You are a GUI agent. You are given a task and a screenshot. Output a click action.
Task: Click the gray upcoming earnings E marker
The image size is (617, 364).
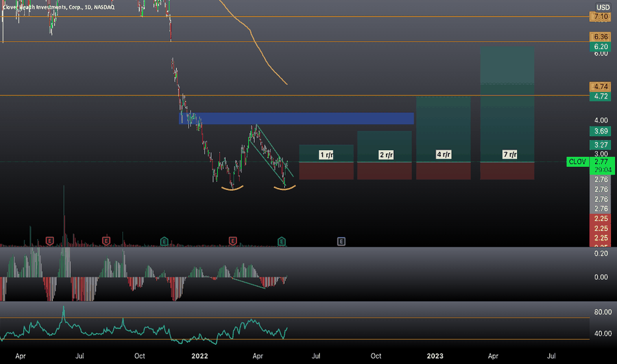341,241
